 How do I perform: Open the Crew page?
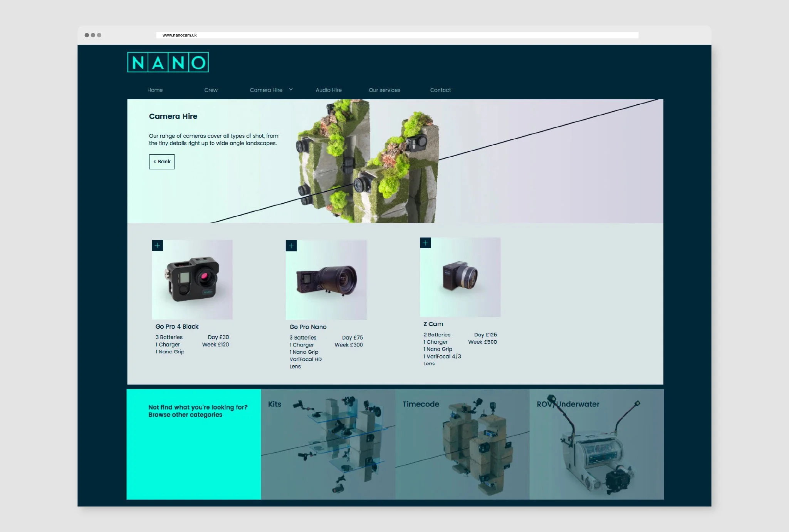211,90
